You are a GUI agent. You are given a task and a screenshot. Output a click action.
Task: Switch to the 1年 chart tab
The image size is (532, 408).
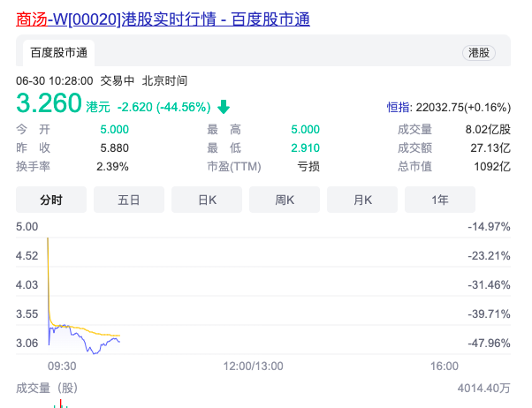[440, 200]
